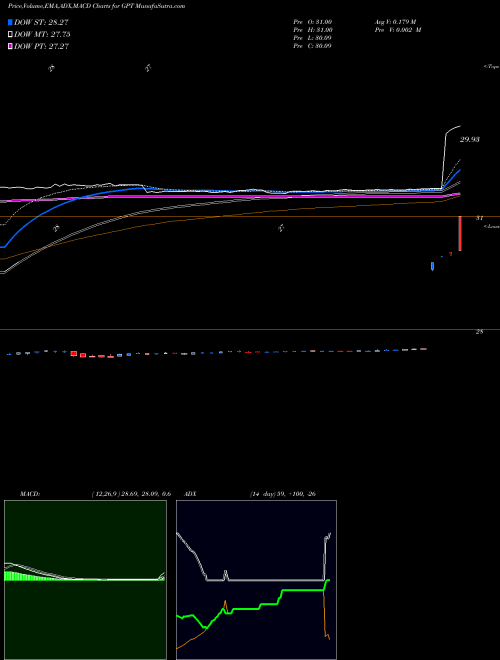Select the 'DOW MT: 27.75' label

click(x=42, y=35)
